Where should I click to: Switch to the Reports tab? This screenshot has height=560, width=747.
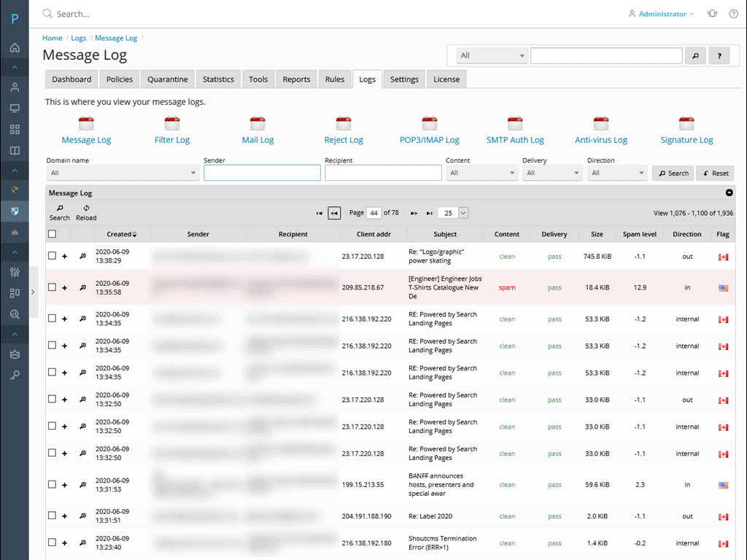[x=296, y=79]
